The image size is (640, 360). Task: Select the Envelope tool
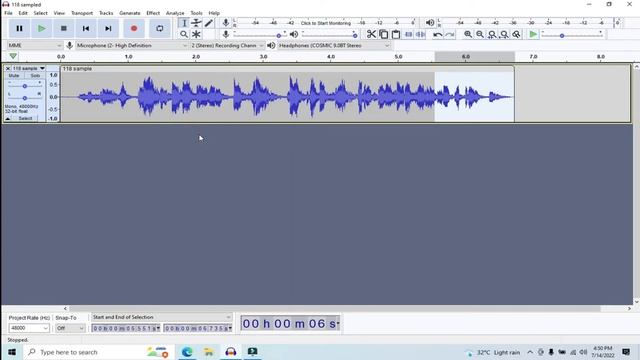(196, 23)
